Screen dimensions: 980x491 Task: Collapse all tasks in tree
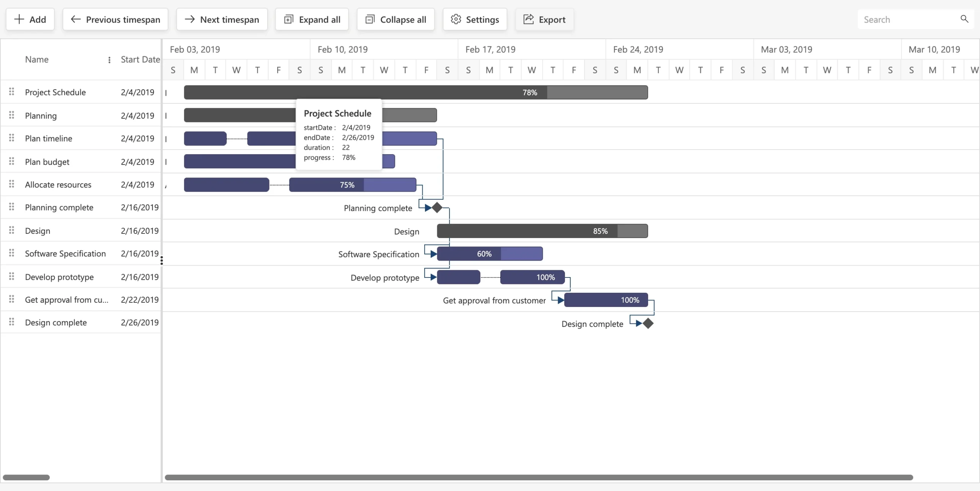395,20
